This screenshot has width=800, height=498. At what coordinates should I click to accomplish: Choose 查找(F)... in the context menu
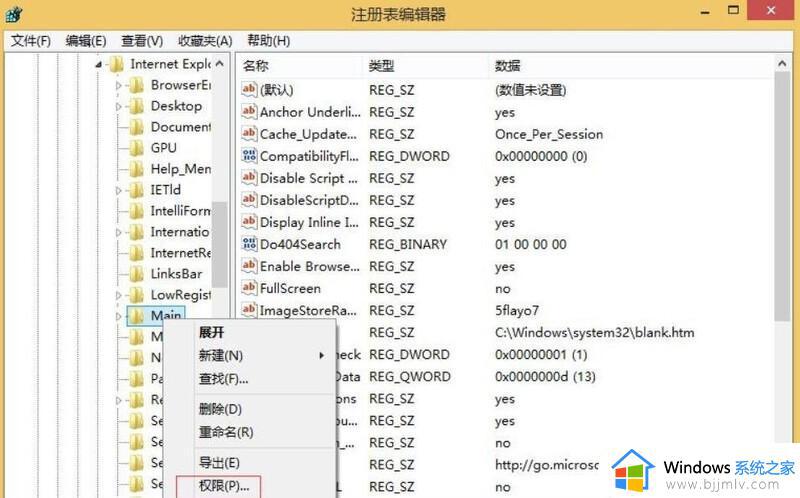[223, 379]
